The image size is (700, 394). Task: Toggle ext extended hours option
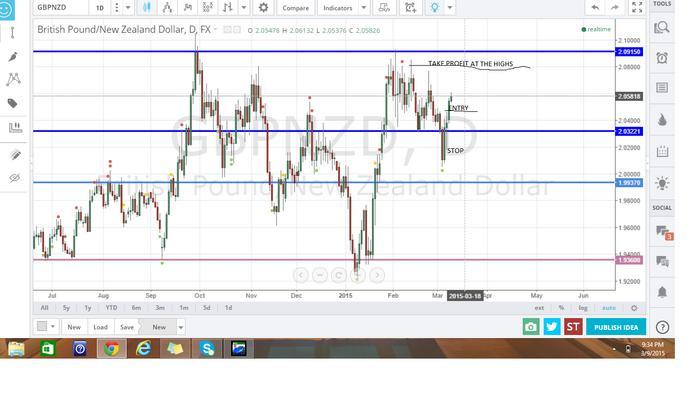(539, 308)
